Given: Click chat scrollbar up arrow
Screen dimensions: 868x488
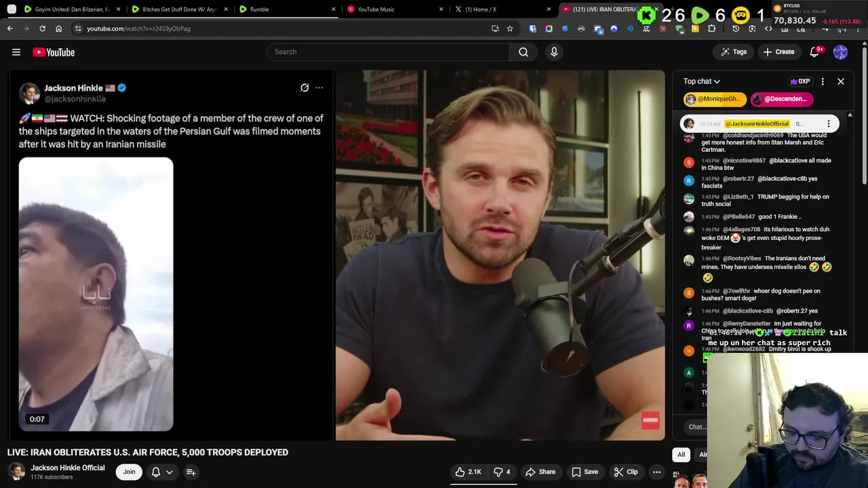Looking at the screenshot, I should [x=850, y=115].
